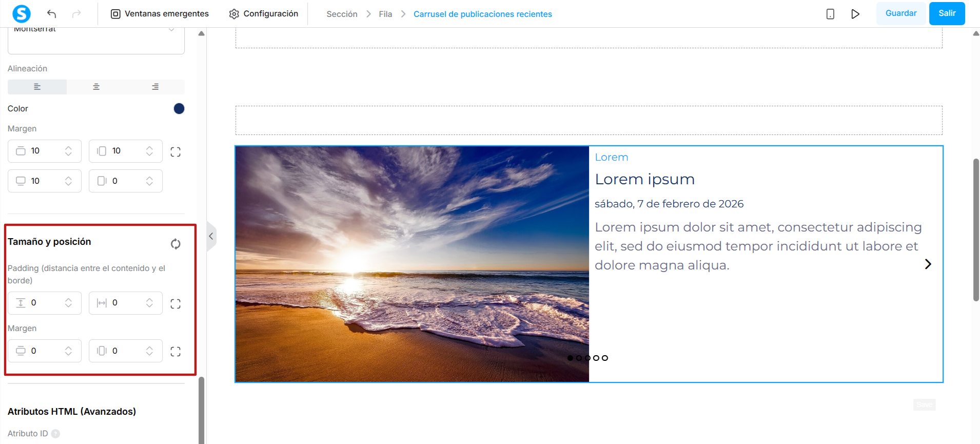Go to Fila in the breadcrumb
The image size is (980, 444).
385,14
